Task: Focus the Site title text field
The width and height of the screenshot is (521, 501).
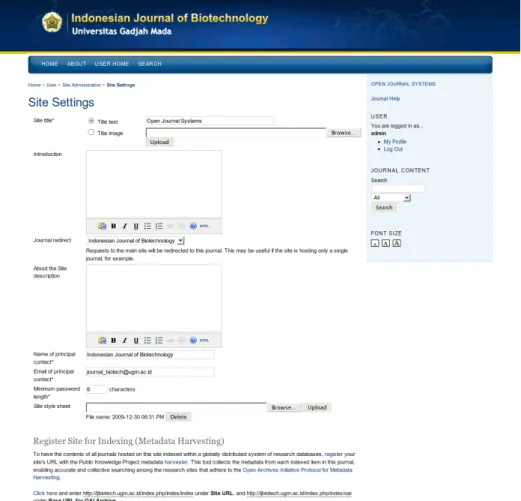Action: pos(210,121)
